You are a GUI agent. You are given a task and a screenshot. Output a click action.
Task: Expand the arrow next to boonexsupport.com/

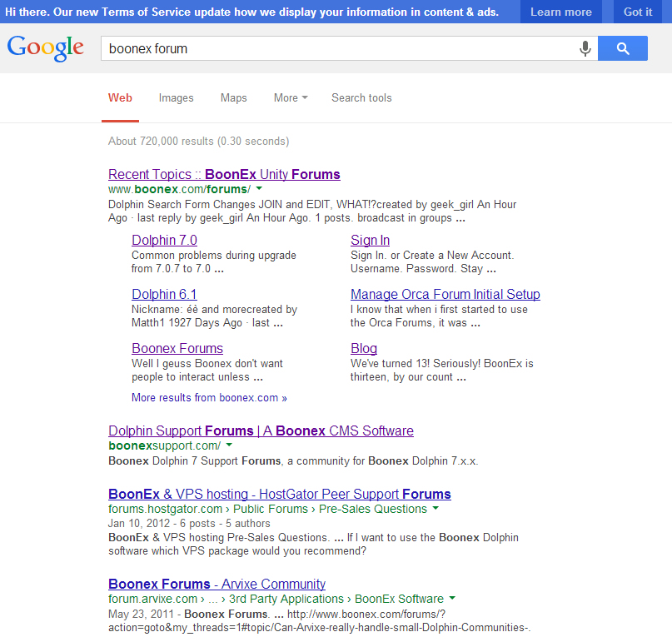click(229, 445)
